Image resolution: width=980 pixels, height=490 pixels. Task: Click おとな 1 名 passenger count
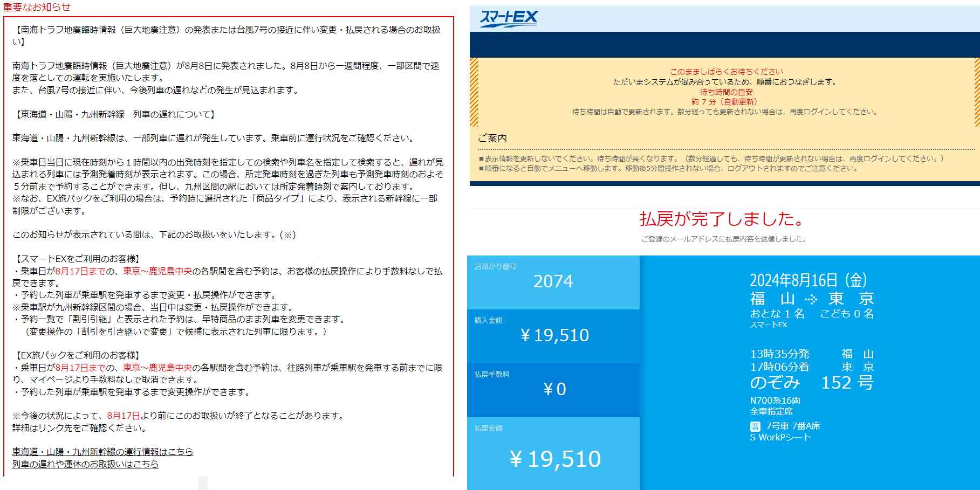(x=777, y=314)
